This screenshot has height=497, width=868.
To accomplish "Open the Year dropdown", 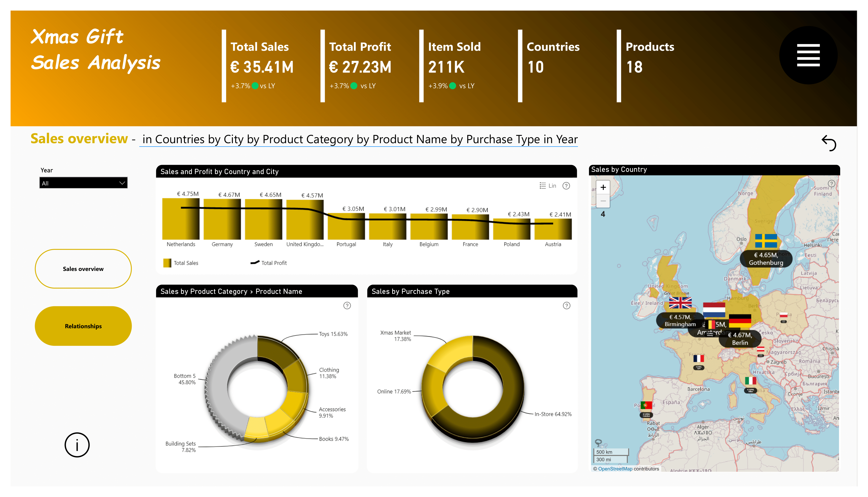I will (x=83, y=183).
